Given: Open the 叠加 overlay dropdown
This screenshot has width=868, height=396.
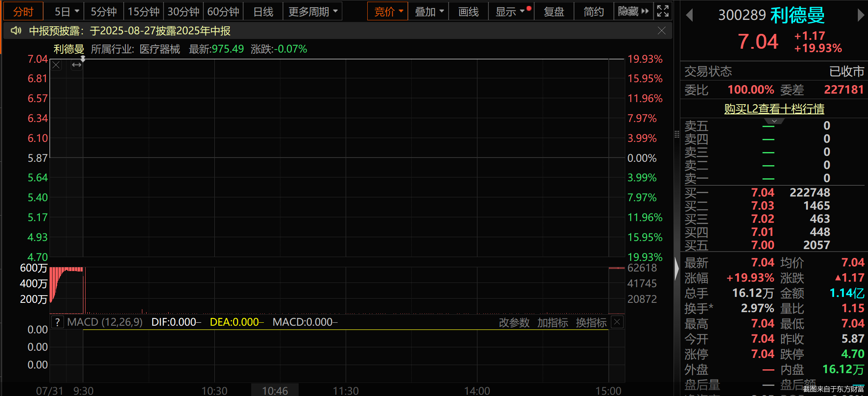Looking at the screenshot, I should click(x=429, y=11).
